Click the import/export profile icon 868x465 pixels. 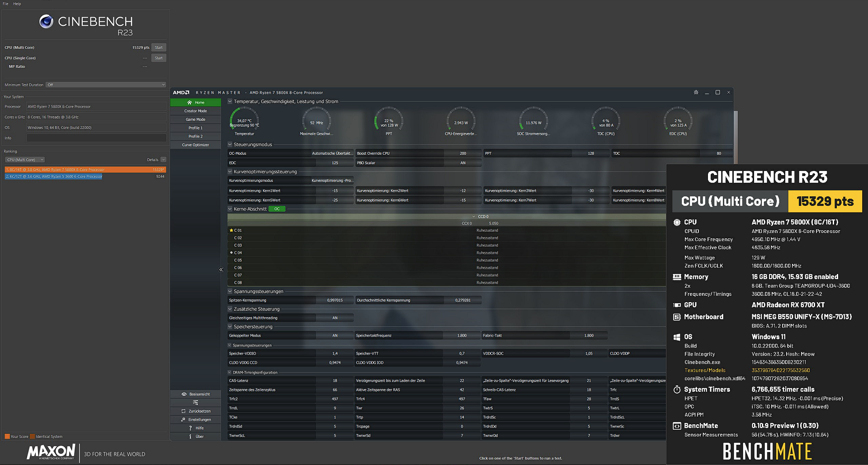[x=195, y=403]
